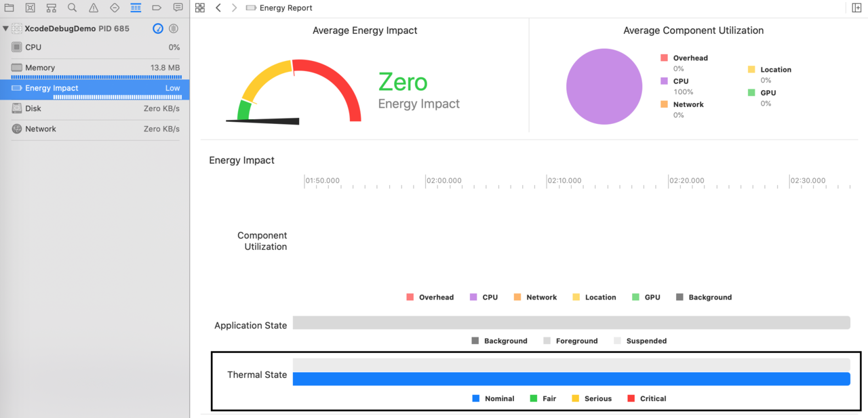Image resolution: width=868 pixels, height=418 pixels.
Task: Click the "Application State" label
Action: point(251,325)
